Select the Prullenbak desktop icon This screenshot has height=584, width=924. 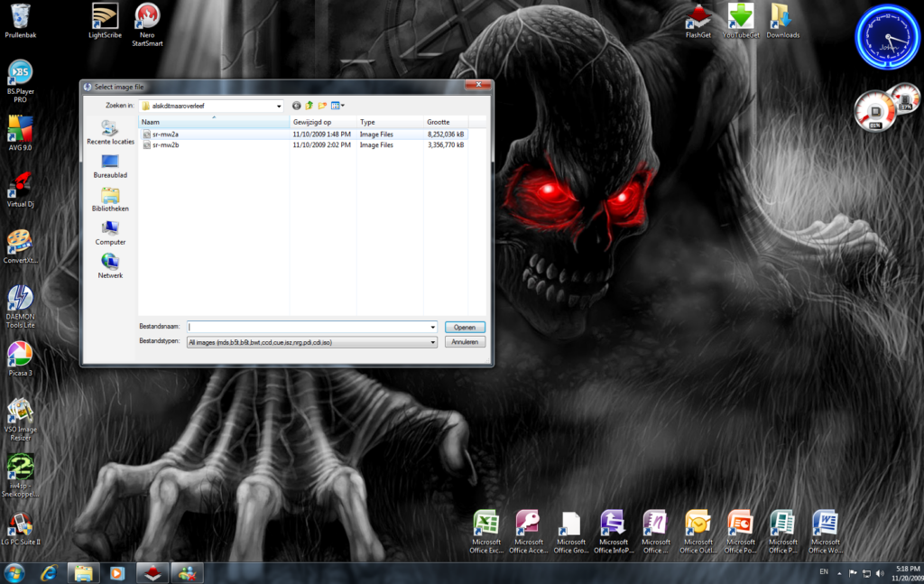click(x=21, y=22)
